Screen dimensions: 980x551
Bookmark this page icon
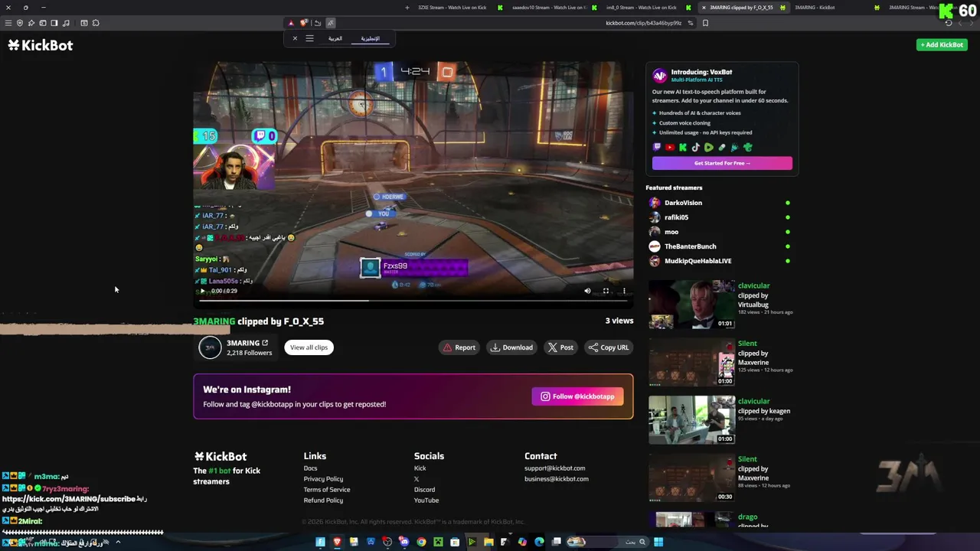pyautogui.click(x=705, y=23)
